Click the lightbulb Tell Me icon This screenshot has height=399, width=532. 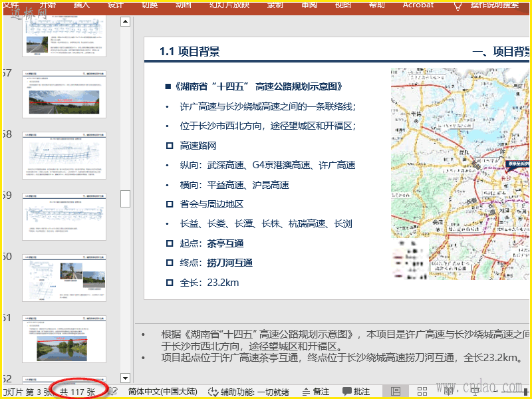tap(458, 5)
